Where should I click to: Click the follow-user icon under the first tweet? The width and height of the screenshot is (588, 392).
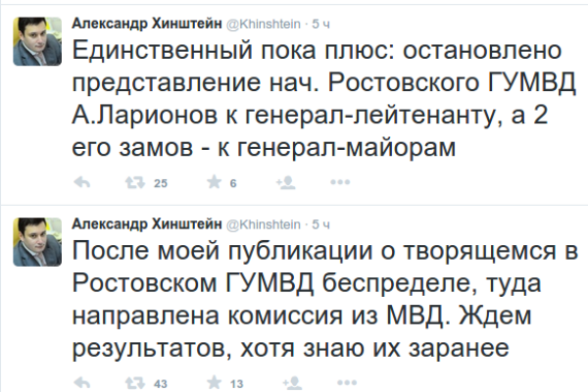pos(285,182)
